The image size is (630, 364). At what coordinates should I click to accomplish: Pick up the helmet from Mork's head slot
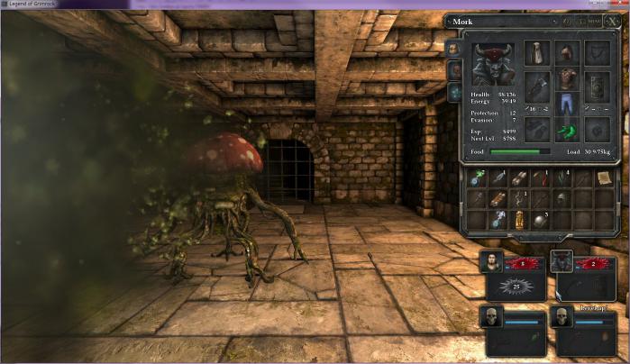(567, 52)
